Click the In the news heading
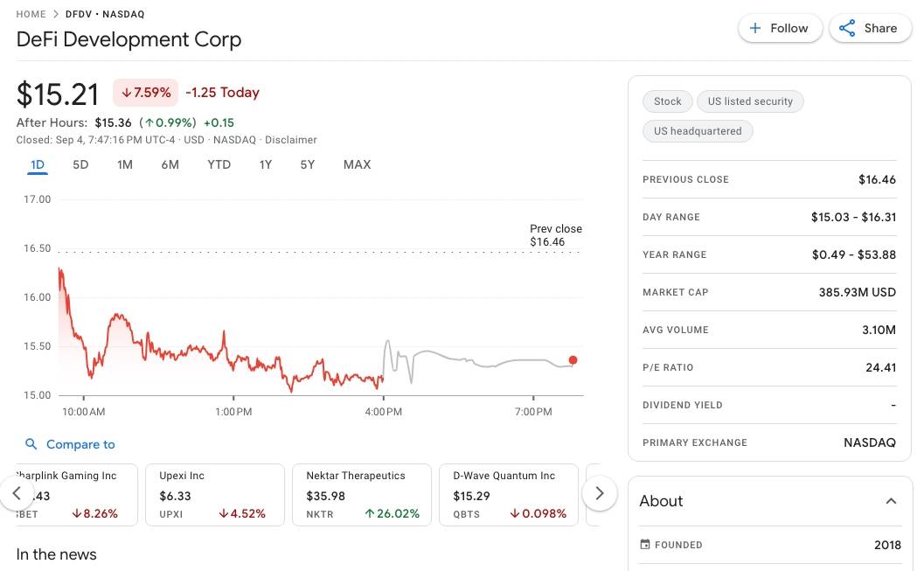 pyautogui.click(x=57, y=554)
